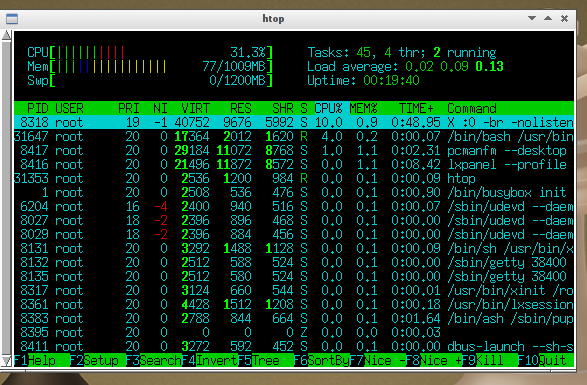Select getty process PID 8135
587x385 pixels.
pyautogui.click(x=294, y=277)
